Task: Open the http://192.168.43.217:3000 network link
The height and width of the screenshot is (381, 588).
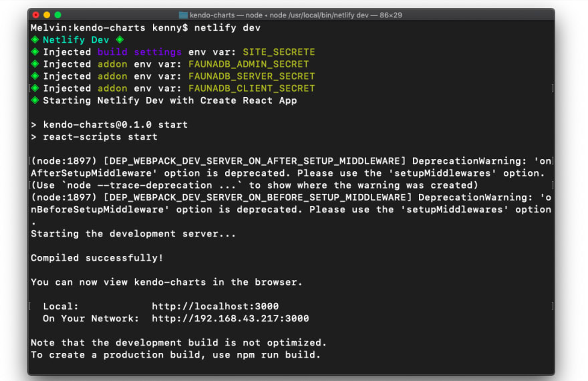Action: click(231, 318)
